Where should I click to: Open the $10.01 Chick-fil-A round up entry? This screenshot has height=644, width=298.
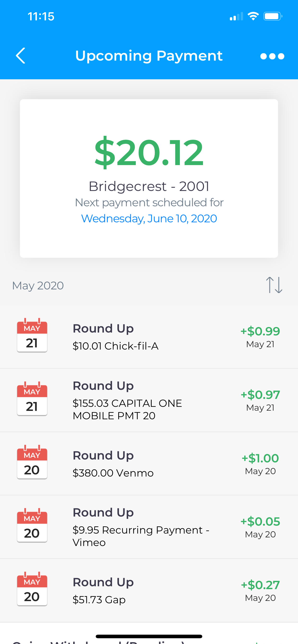click(115, 346)
